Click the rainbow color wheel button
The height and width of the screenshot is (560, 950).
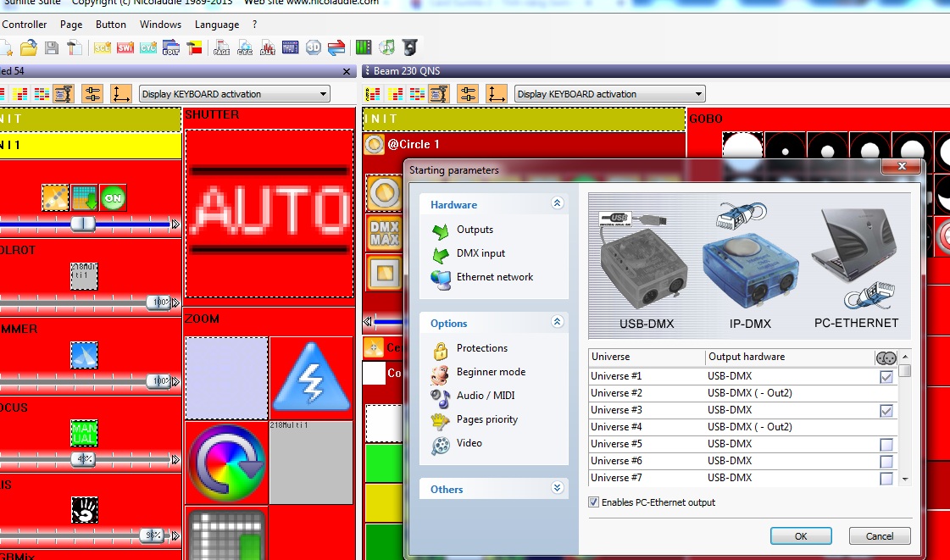[226, 464]
